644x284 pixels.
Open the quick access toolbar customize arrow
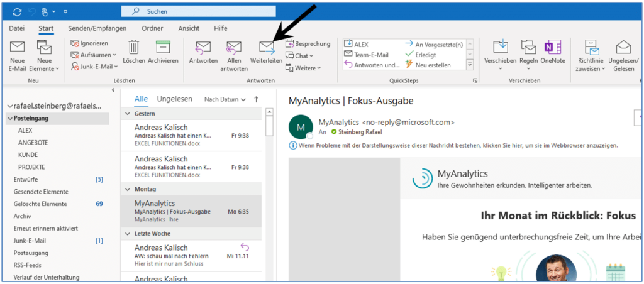66,11
